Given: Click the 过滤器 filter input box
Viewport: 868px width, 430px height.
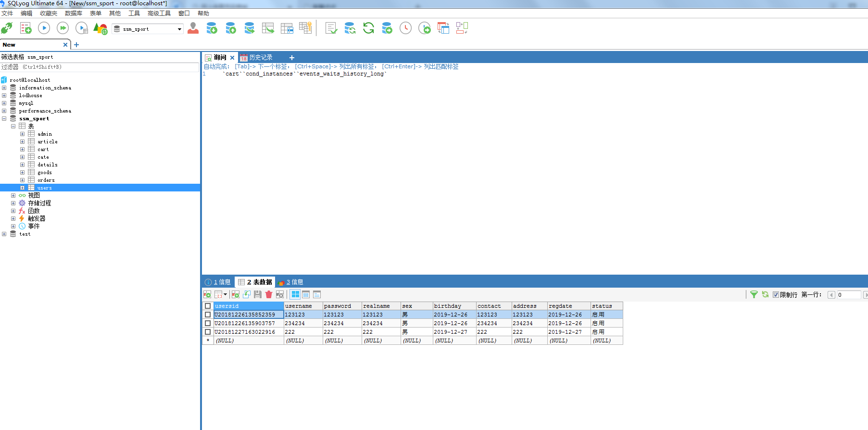Looking at the screenshot, I should (99, 67).
